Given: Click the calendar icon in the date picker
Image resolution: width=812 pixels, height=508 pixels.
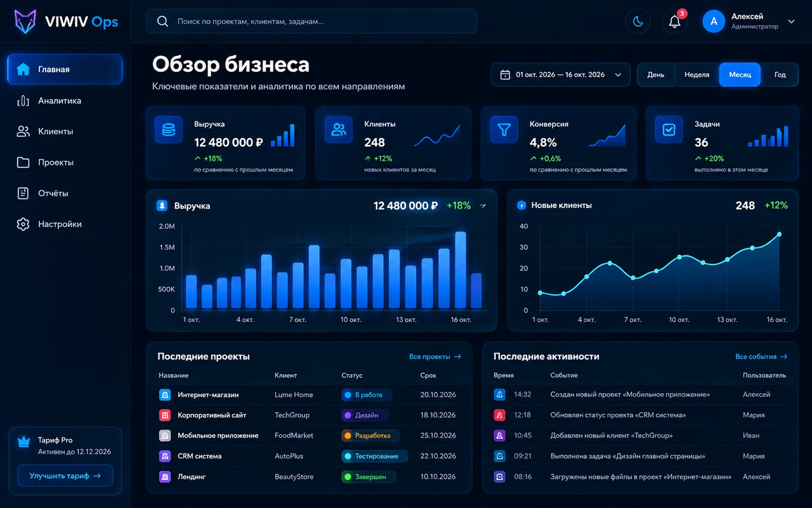Looking at the screenshot, I should click(505, 75).
